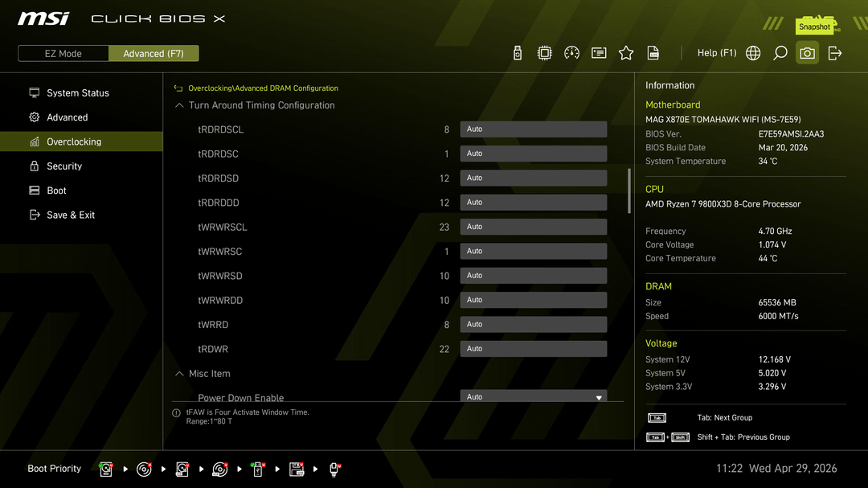This screenshot has width=868, height=488.
Task: Select first hard disk in Boot Priority
Action: coord(106,469)
